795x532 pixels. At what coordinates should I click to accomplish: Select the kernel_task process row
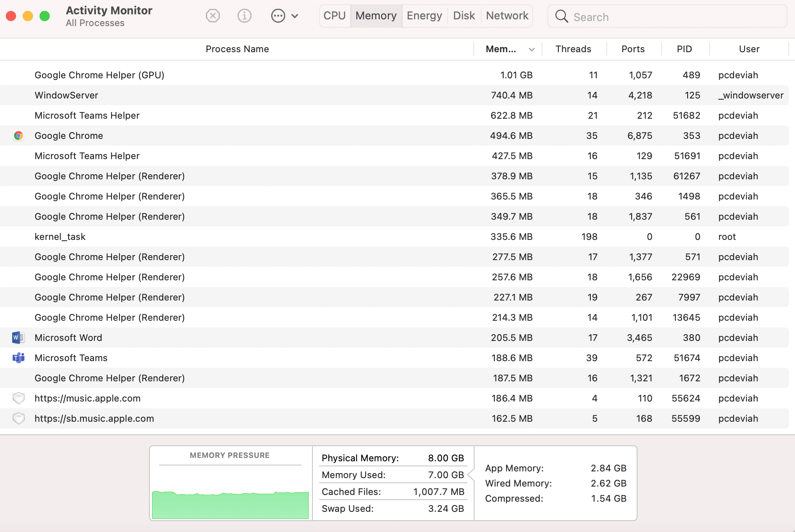point(253,237)
